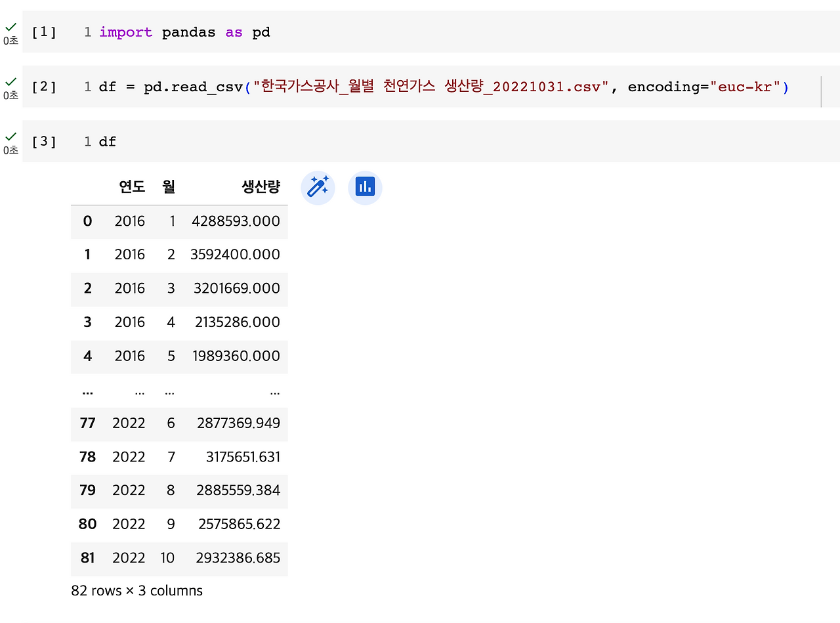Click the green checkmark on cell [1]
This screenshot has height=623, width=840.
10,27
